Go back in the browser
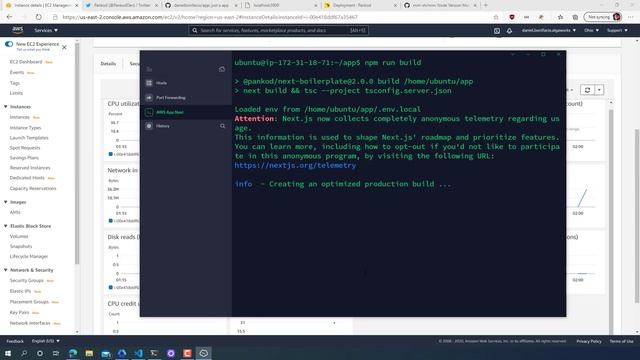 pos(9,17)
